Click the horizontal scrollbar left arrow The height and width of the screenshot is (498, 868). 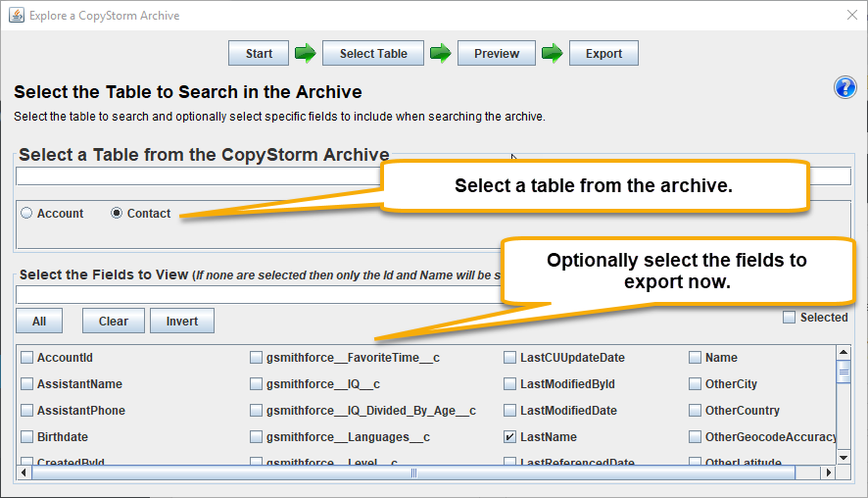pyautogui.click(x=24, y=473)
